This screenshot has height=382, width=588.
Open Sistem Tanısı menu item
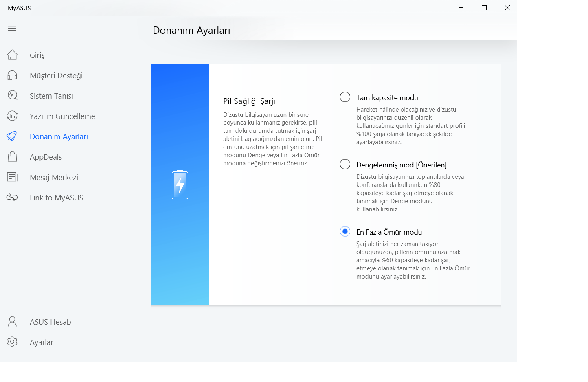click(51, 96)
